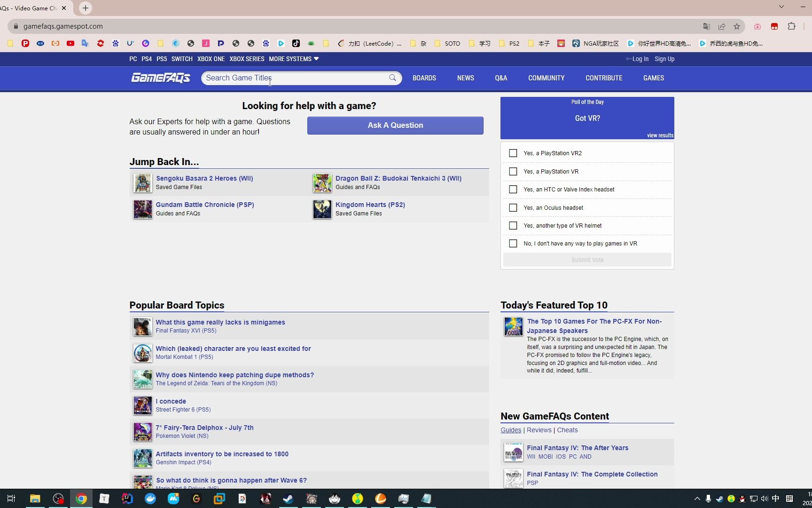Switch to the Cheats content tab
Viewport: 812px width, 508px height.
coord(567,430)
